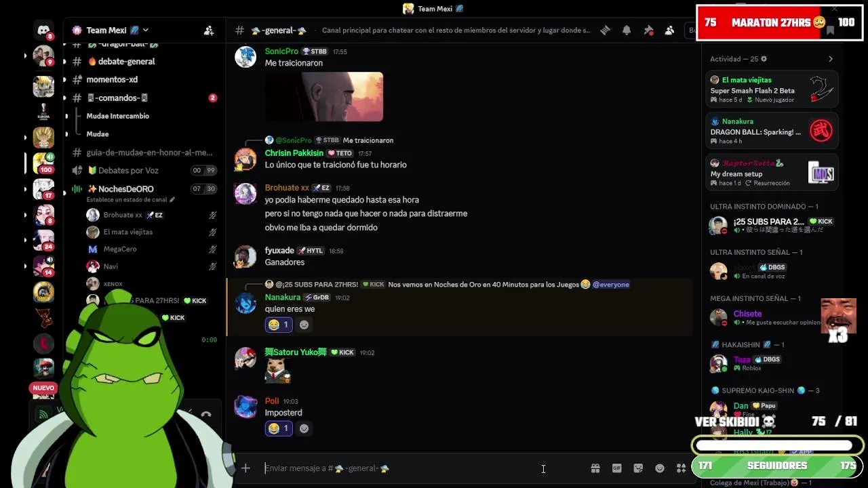Click the invite people icon beside Team Mexi
The image size is (868, 488).
209,30
